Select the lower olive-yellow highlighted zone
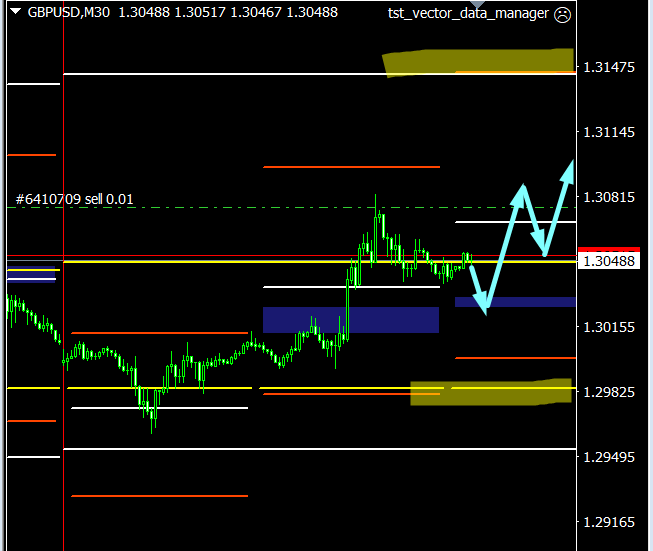Image resolution: width=653 pixels, height=551 pixels. pyautogui.click(x=491, y=392)
